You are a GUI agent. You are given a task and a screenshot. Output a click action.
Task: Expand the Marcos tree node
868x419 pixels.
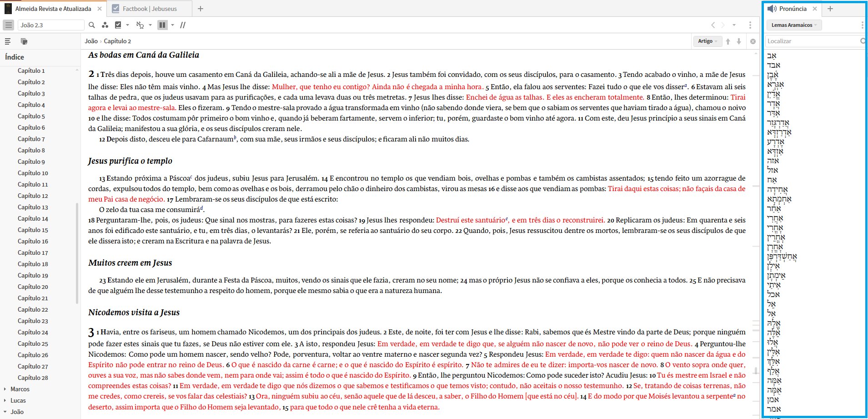pos(5,389)
